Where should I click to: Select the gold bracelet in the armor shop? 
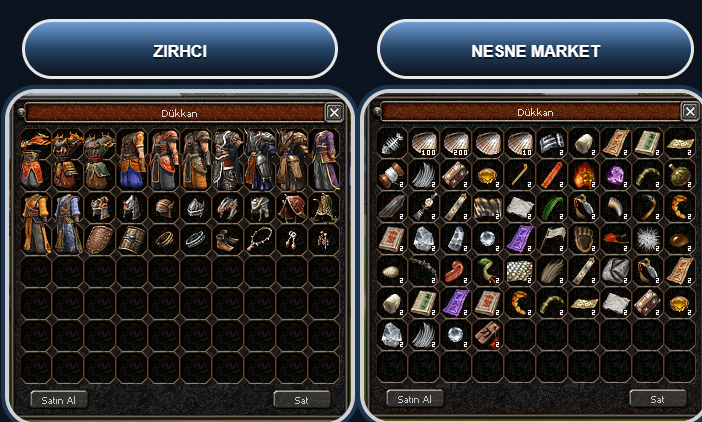tap(164, 239)
